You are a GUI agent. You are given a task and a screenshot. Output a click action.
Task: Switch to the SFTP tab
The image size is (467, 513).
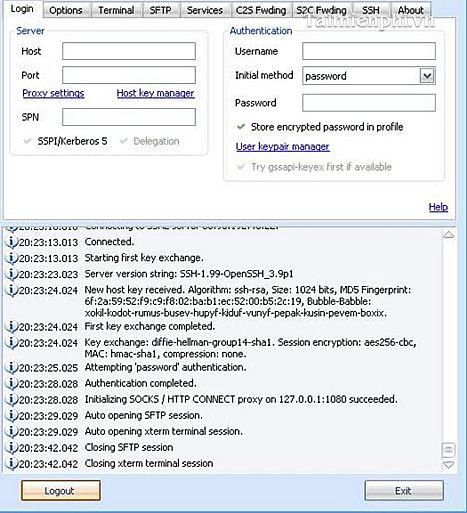pyautogui.click(x=160, y=10)
